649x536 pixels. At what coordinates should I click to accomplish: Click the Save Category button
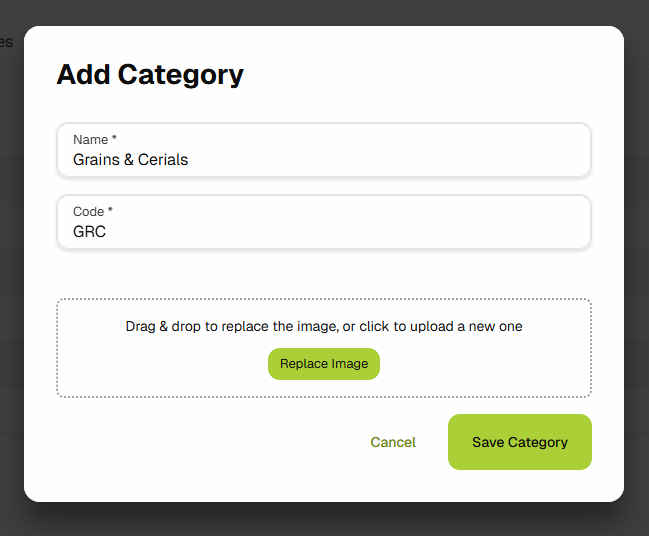tap(519, 442)
